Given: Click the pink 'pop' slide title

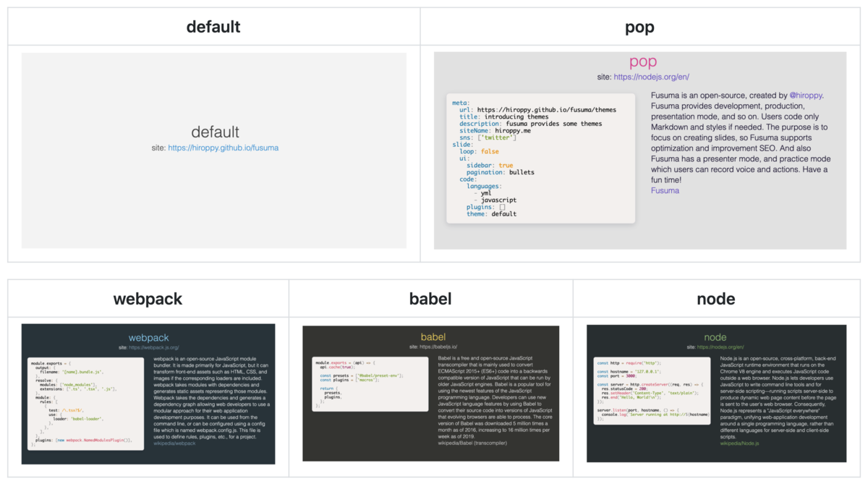Looking at the screenshot, I should click(643, 62).
